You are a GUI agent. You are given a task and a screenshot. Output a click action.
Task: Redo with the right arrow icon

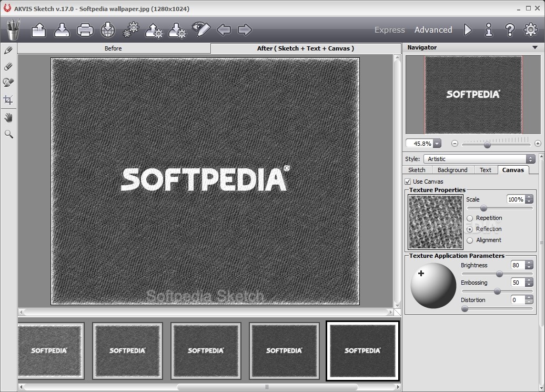click(245, 30)
